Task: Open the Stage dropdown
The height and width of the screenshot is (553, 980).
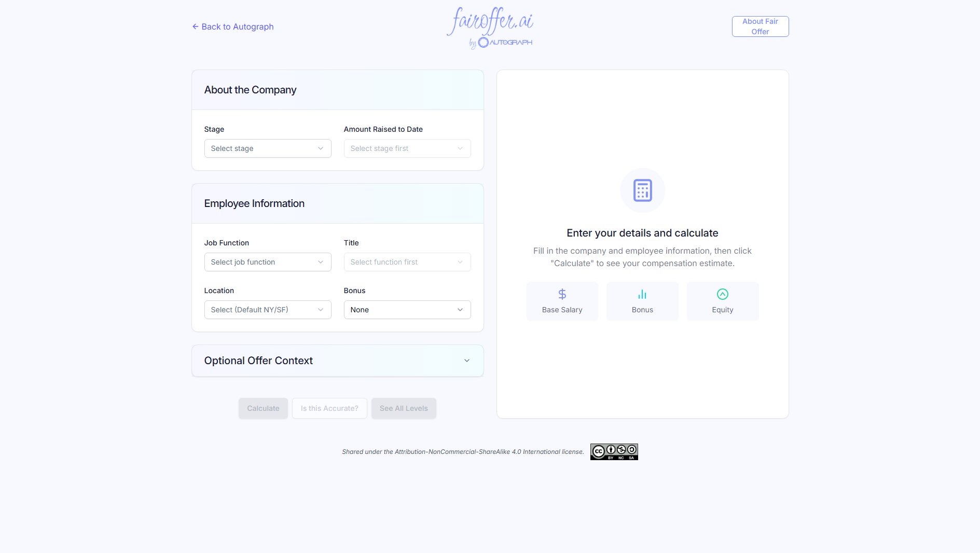Action: [267, 148]
